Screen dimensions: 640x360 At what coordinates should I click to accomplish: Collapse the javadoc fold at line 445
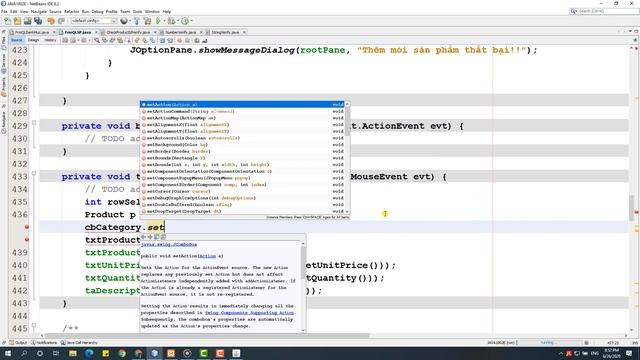[34, 325]
